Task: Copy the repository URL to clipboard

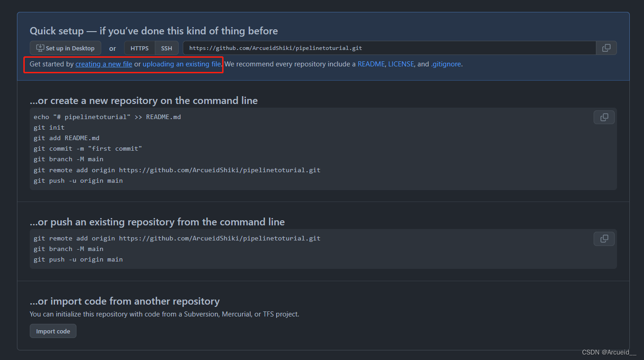Action: tap(606, 48)
